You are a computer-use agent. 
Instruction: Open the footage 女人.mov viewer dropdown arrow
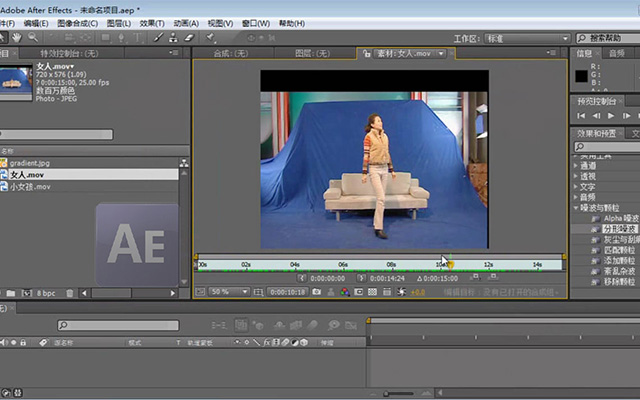tap(441, 53)
